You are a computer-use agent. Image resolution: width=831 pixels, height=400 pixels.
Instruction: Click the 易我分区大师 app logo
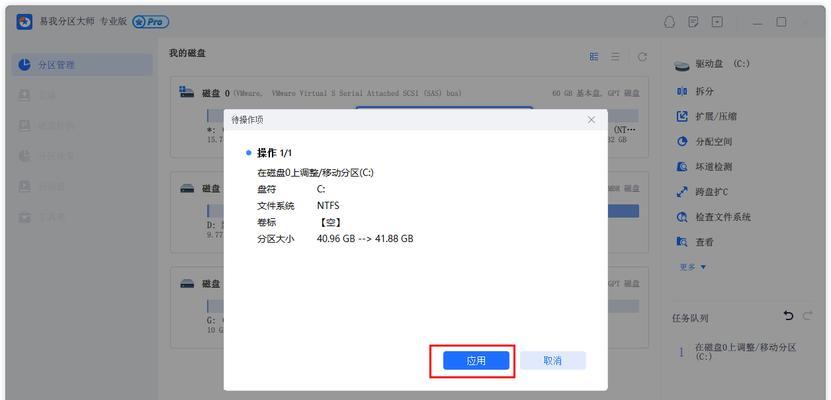pos(24,22)
